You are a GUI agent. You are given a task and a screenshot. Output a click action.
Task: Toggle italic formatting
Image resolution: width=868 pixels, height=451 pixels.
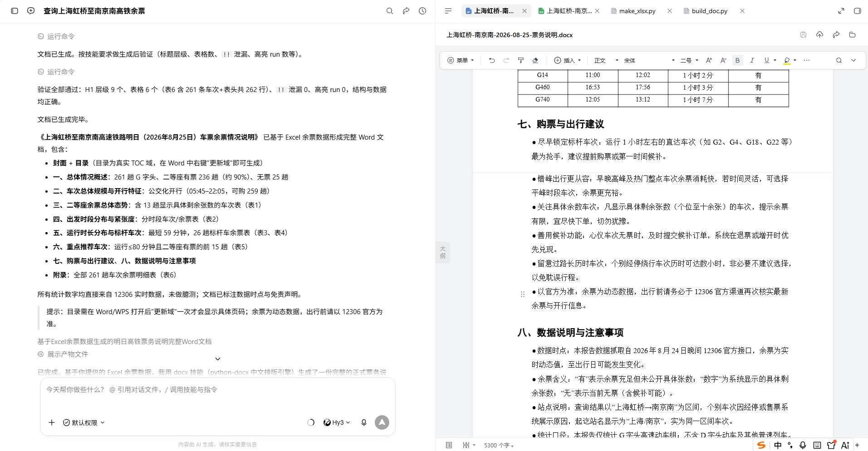click(752, 60)
